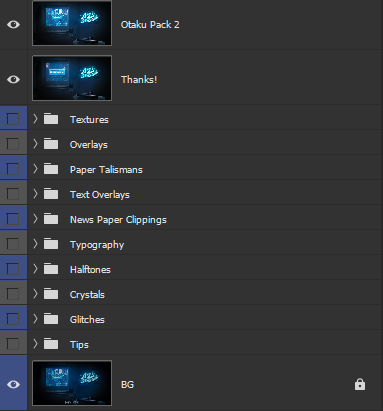Click the Halftones group folder icon
Image resolution: width=383 pixels, height=411 pixels.
tap(51, 269)
